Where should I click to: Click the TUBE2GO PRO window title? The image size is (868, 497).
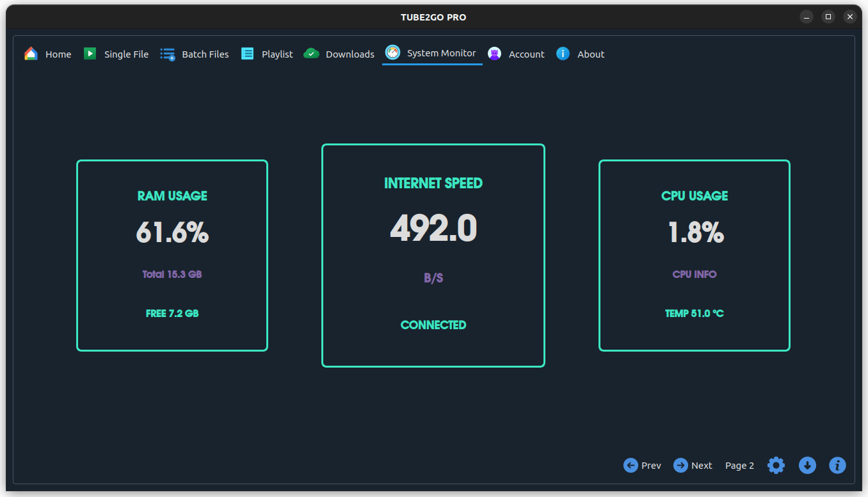(434, 17)
